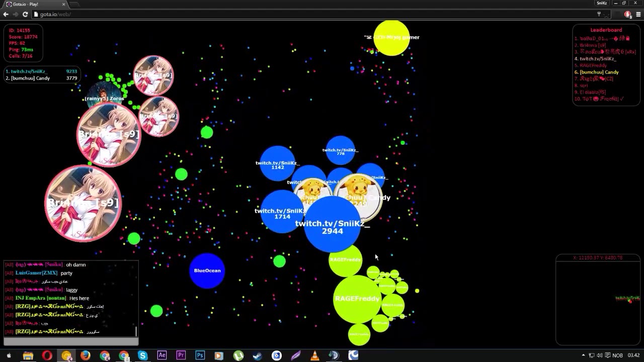The image size is (644, 362).
Task: Open VLC media player from the taskbar
Action: click(x=315, y=355)
